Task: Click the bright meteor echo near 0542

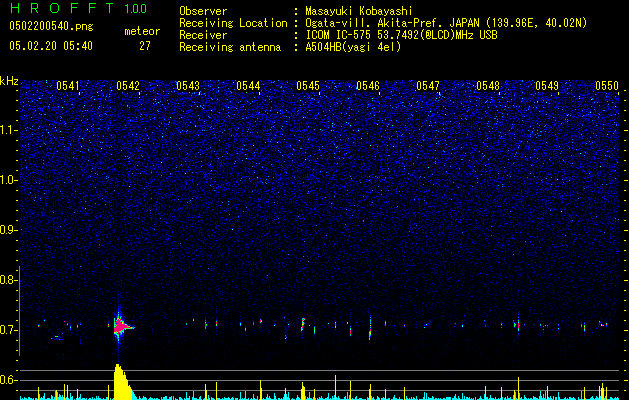Action: [120, 325]
